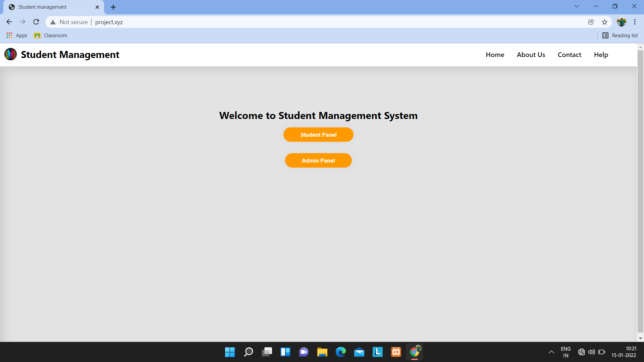Image resolution: width=644 pixels, height=362 pixels.
Task: Go to the About Us menu item
Action: click(531, 54)
